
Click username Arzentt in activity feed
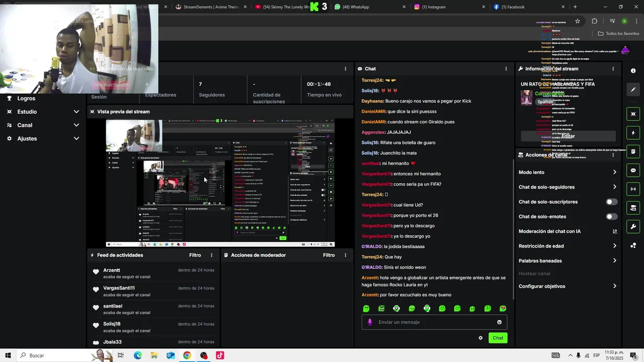[112, 270]
